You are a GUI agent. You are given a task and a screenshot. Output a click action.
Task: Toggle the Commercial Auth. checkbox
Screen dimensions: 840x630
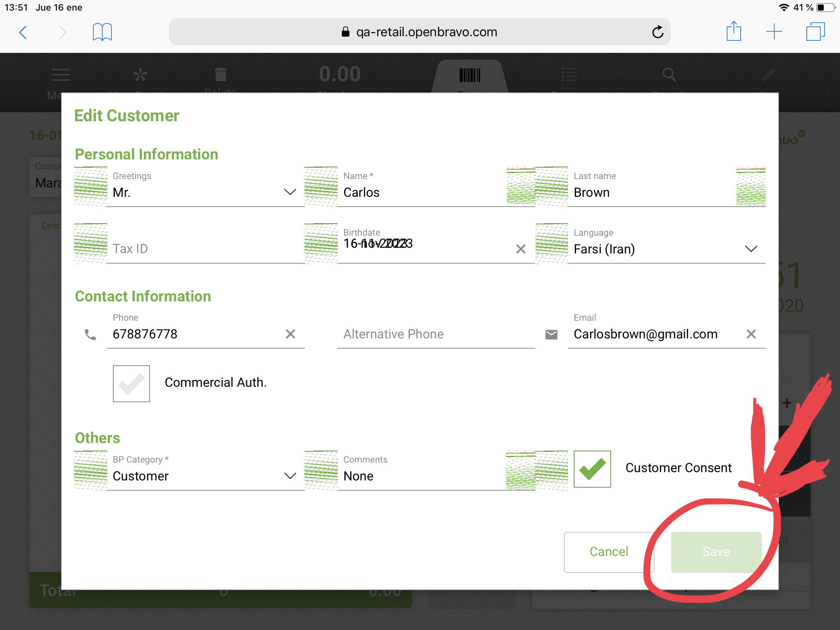[131, 383]
